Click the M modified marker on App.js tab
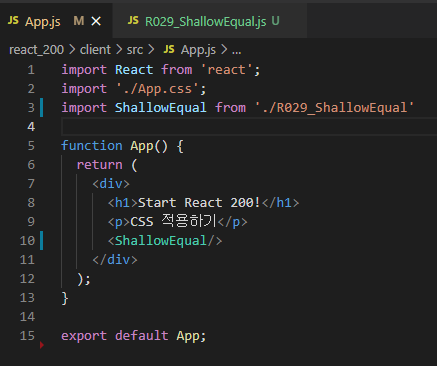 79,21
